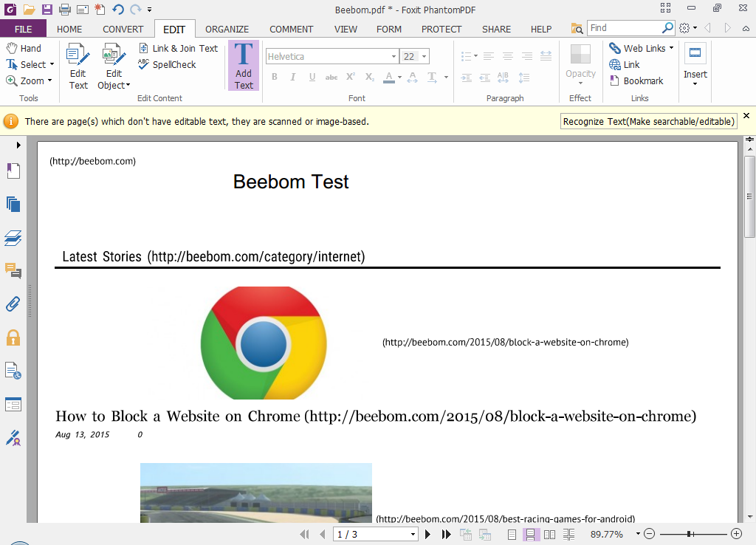756x545 pixels.
Task: Click the advanced search folder icon
Action: coord(577,28)
